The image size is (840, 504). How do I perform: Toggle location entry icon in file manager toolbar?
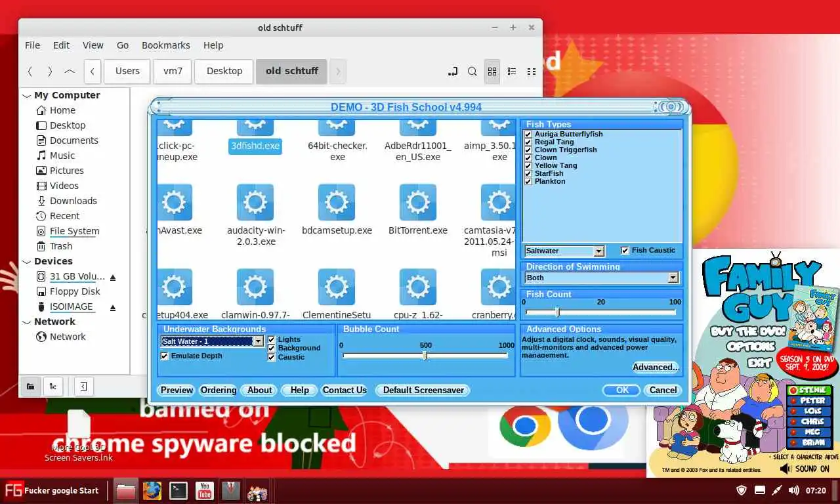(452, 72)
